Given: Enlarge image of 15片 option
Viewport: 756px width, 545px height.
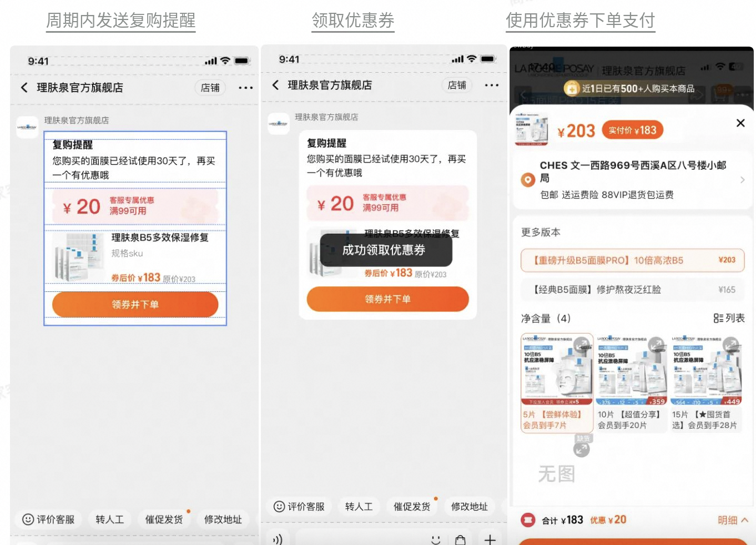Looking at the screenshot, I should [x=731, y=345].
